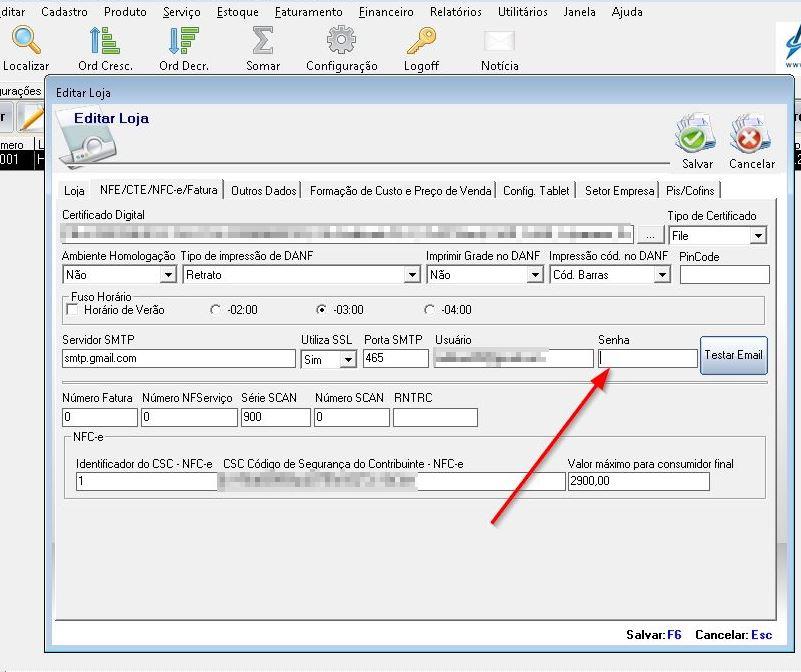Click the Logoff key icon
This screenshot has height=672, width=801.
coord(421,40)
